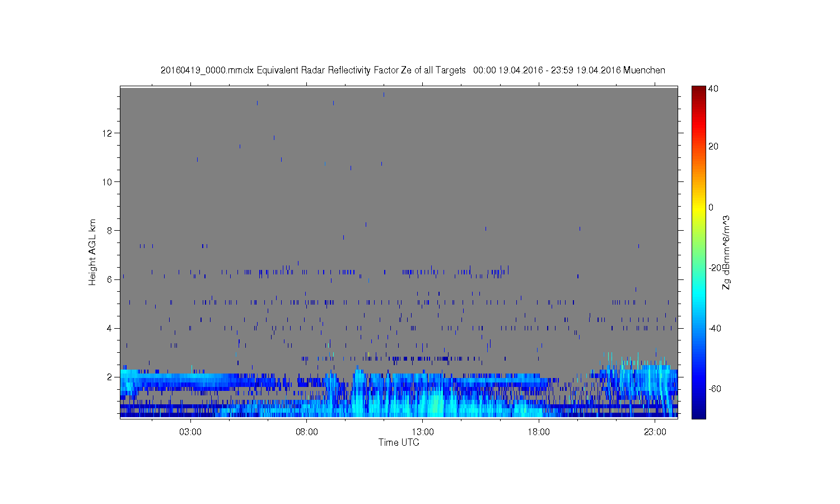Click the 08:00 time axis label
Screen dimensions: 840x504
click(x=307, y=432)
